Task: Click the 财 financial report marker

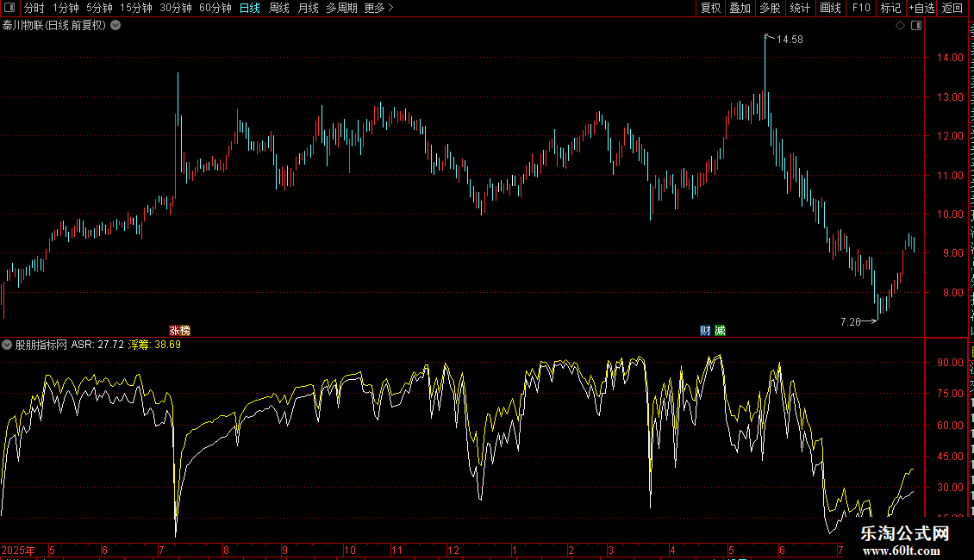Action: tap(705, 331)
